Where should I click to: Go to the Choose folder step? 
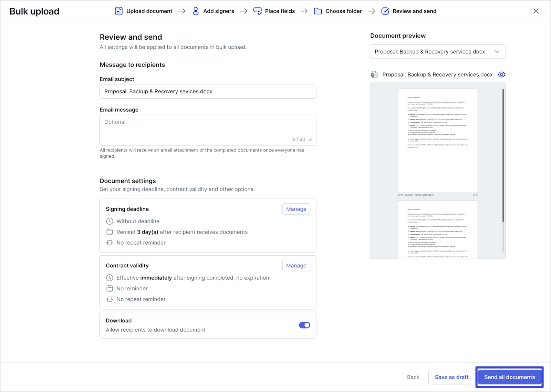point(343,11)
